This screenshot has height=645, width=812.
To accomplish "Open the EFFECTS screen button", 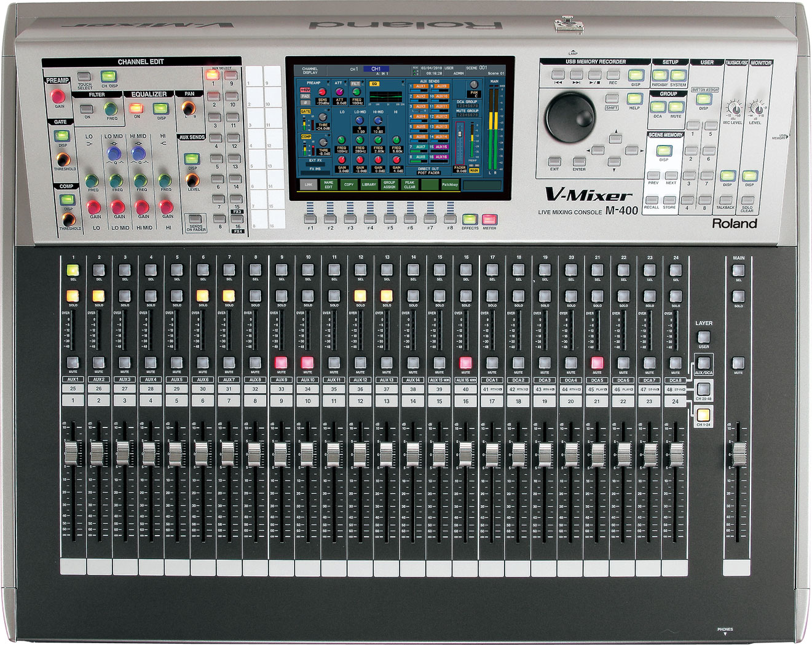I will click(x=470, y=219).
